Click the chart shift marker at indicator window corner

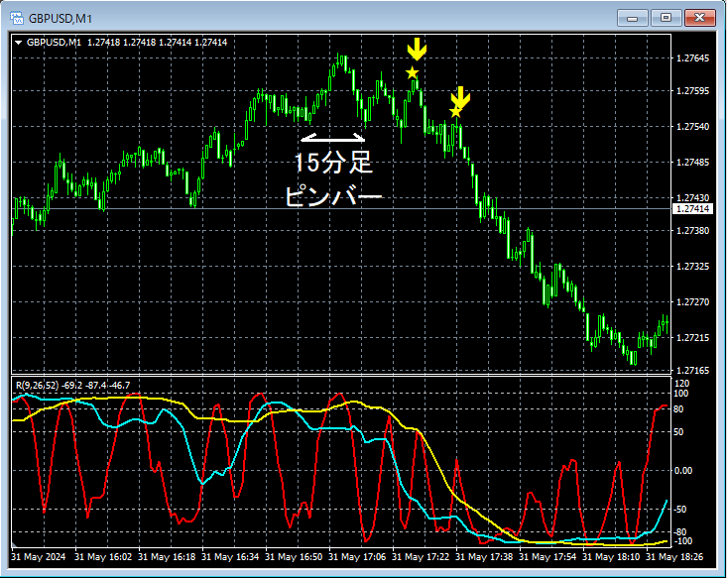pos(15,544)
